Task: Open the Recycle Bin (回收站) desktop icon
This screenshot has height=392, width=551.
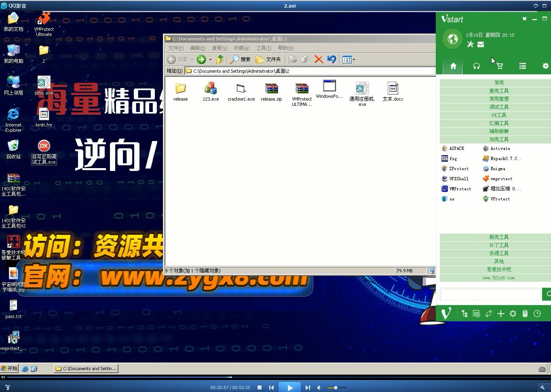Action: coord(13,149)
